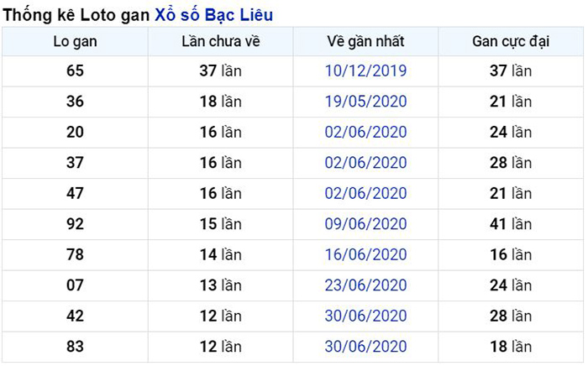Image resolution: width=588 pixels, height=366 pixels.
Task: Click the 30/06/2020 date in row 42
Action: (365, 316)
